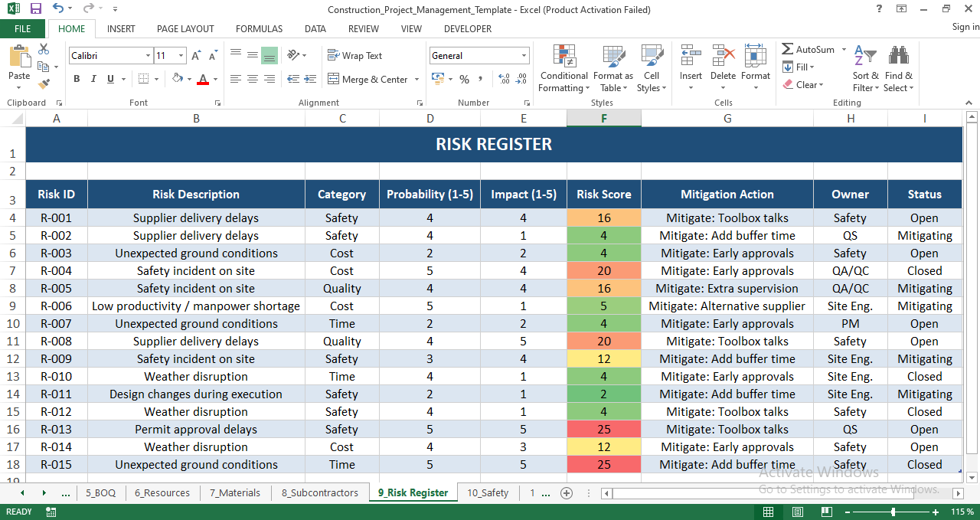Click Increase Font Size icon

[196, 56]
